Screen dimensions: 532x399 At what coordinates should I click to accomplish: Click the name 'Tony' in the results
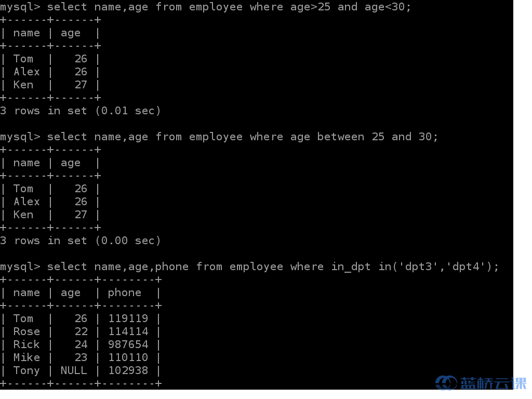pos(26,370)
